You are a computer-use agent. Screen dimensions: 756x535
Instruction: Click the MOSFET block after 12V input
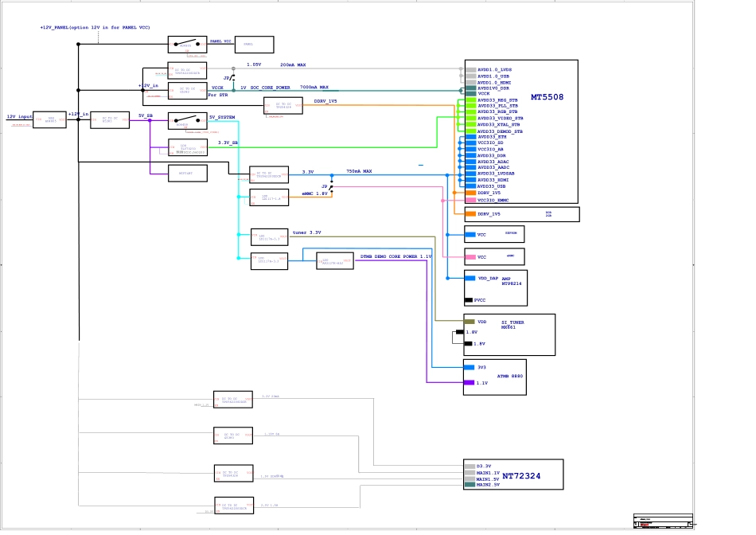tap(49, 120)
